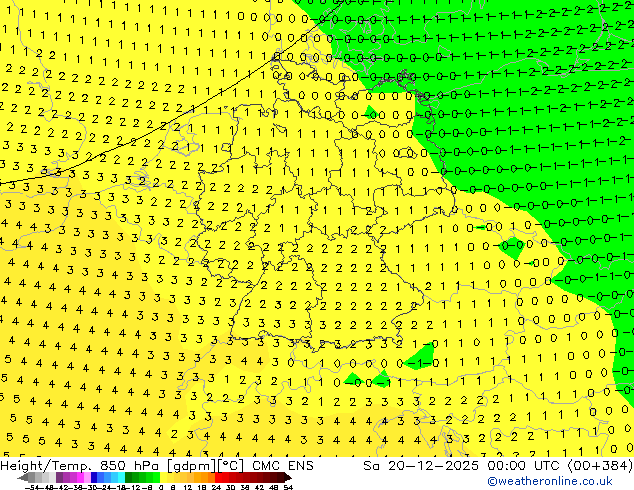Click the '54' legend scale value

click(288, 488)
